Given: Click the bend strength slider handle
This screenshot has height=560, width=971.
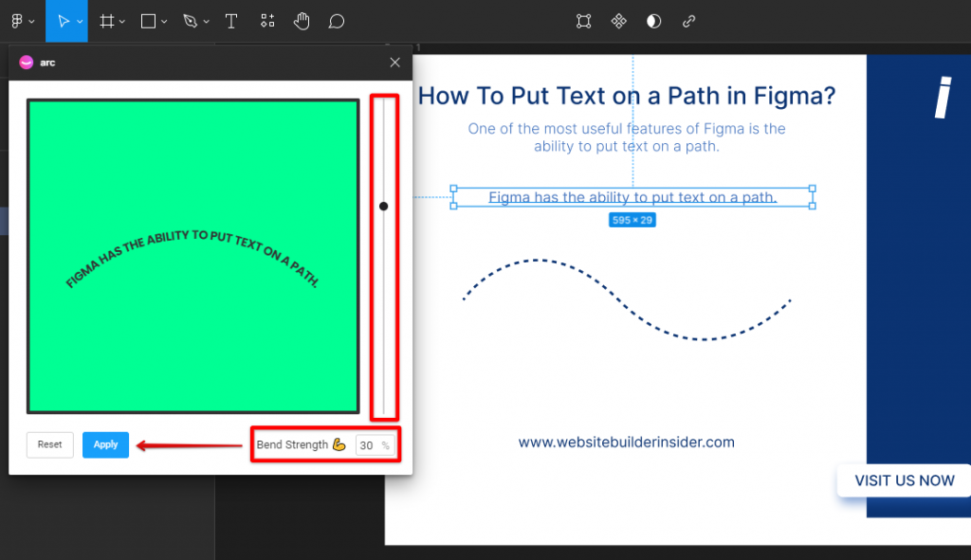Looking at the screenshot, I should click(x=383, y=206).
